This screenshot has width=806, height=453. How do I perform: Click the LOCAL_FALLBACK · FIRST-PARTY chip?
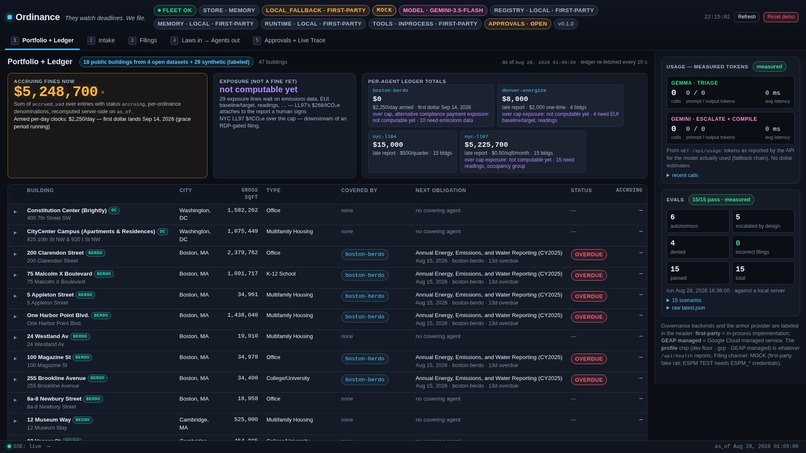click(316, 10)
